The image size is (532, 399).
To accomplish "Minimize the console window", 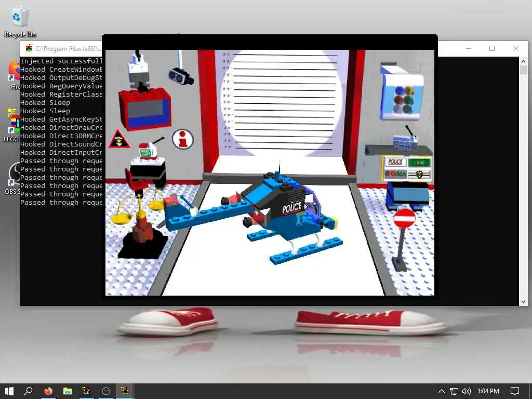I will tap(469, 48).
